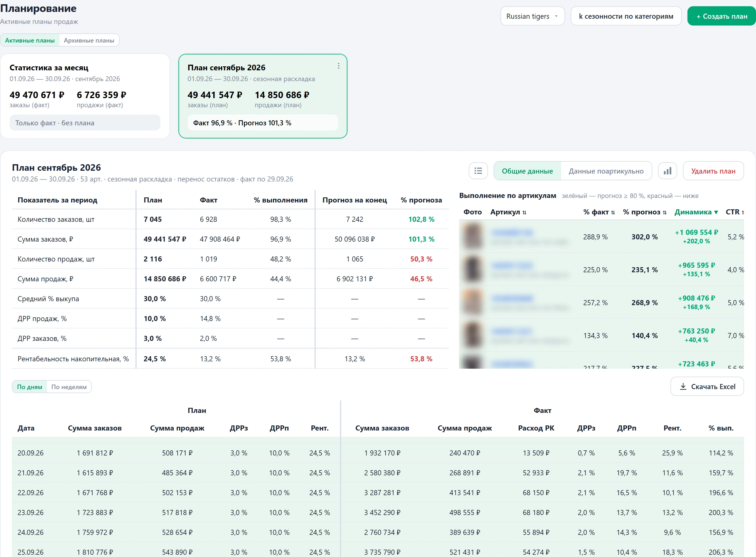
Task: Click 206,3 % fulfillment for 25.09.26
Action: (x=721, y=552)
